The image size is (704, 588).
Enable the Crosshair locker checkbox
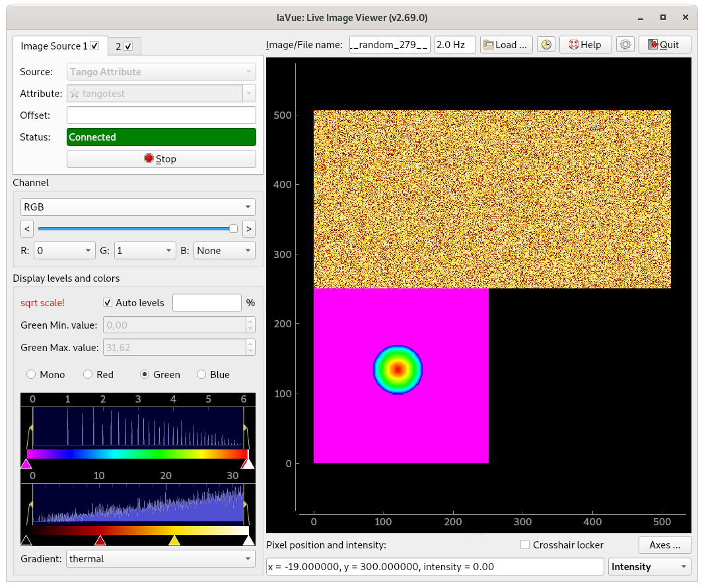pos(525,544)
